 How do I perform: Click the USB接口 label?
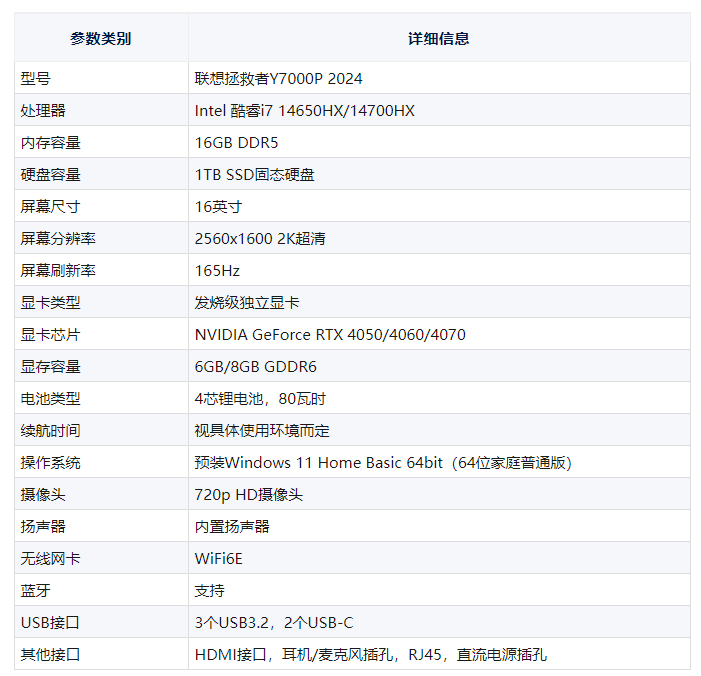50,622
